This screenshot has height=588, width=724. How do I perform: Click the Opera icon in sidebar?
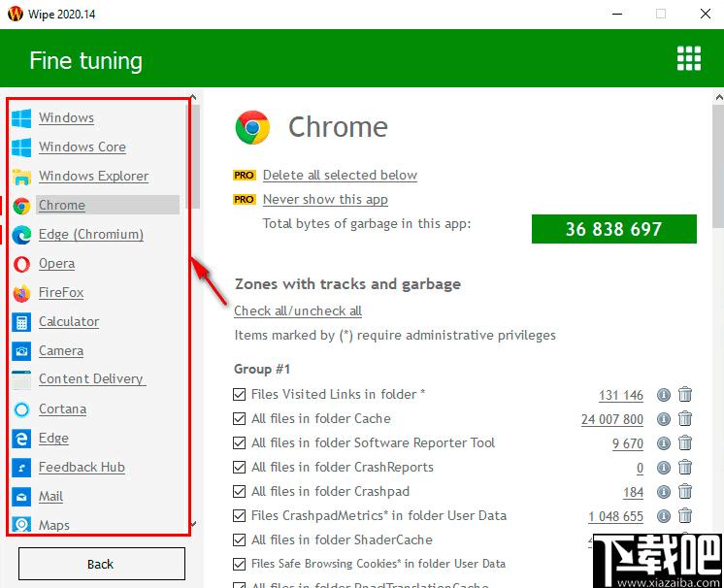(21, 264)
